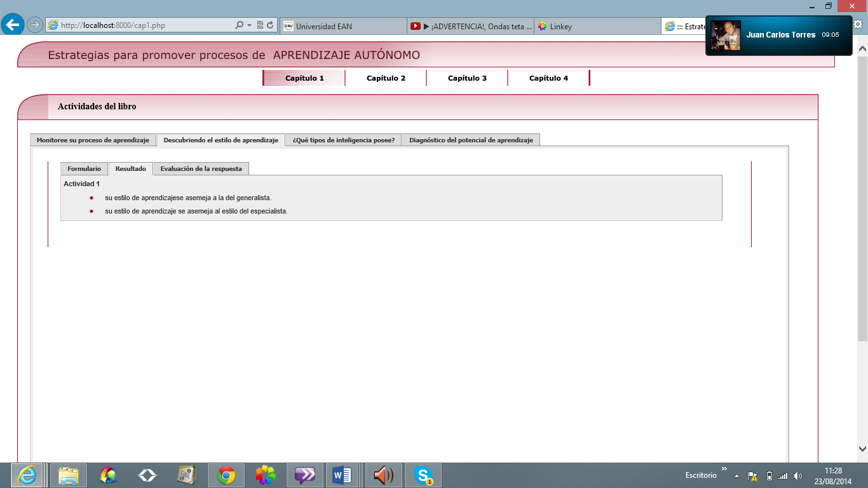Image resolution: width=868 pixels, height=488 pixels.
Task: Click the browser back arrow button
Action: (x=13, y=25)
